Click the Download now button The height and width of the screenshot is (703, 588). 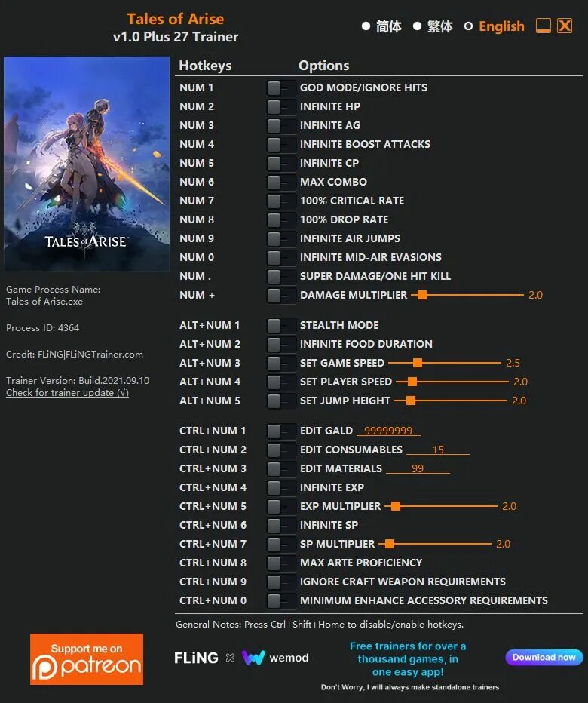544,657
